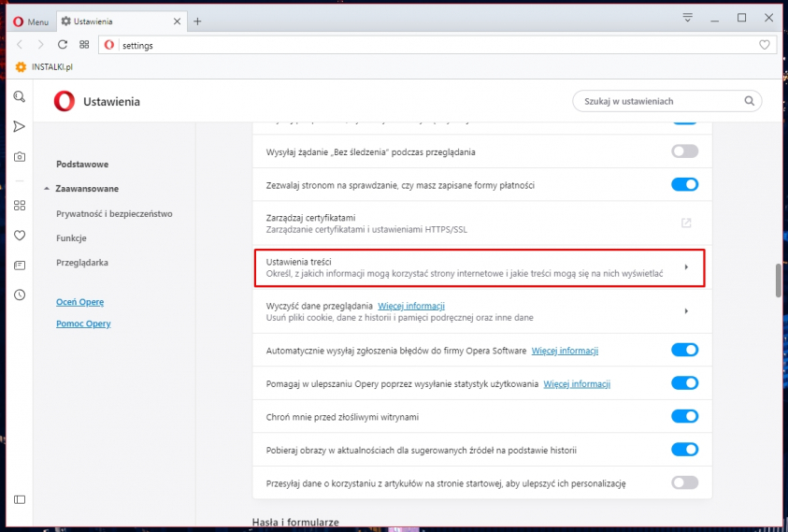Click the reload page icon

(x=63, y=45)
